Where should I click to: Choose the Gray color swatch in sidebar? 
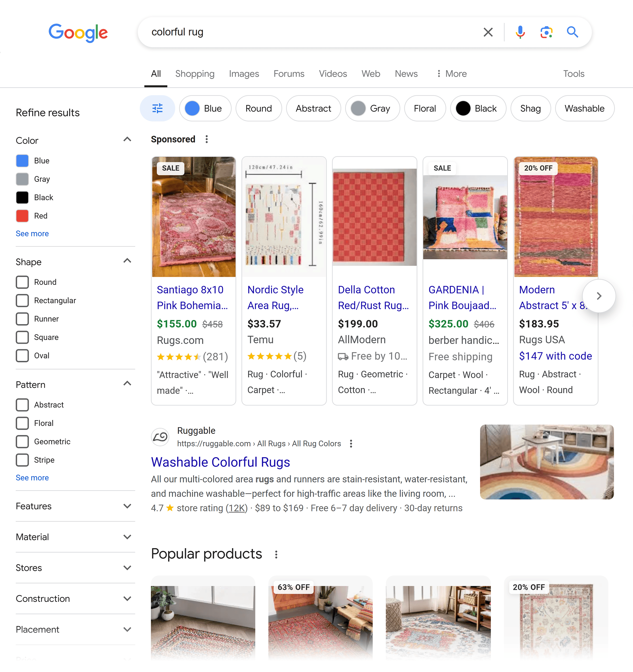22,179
